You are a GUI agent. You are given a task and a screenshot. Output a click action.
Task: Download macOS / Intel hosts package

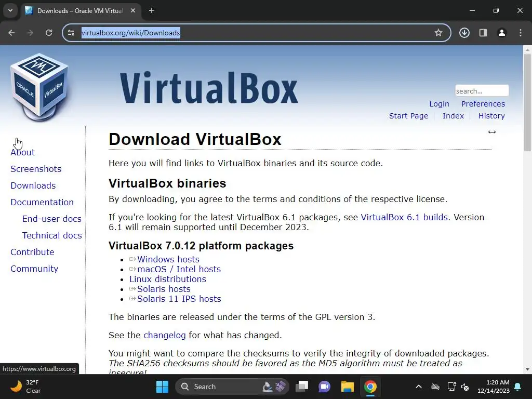coord(179,269)
